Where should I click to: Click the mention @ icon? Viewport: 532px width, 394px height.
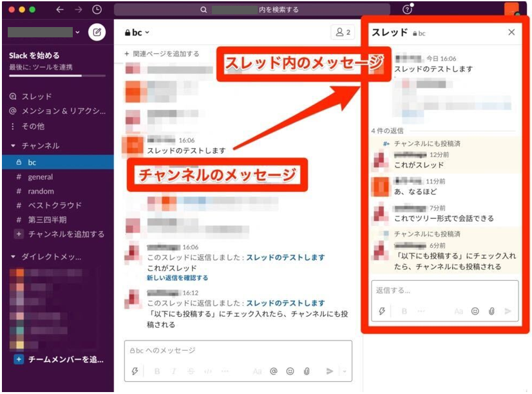(274, 372)
